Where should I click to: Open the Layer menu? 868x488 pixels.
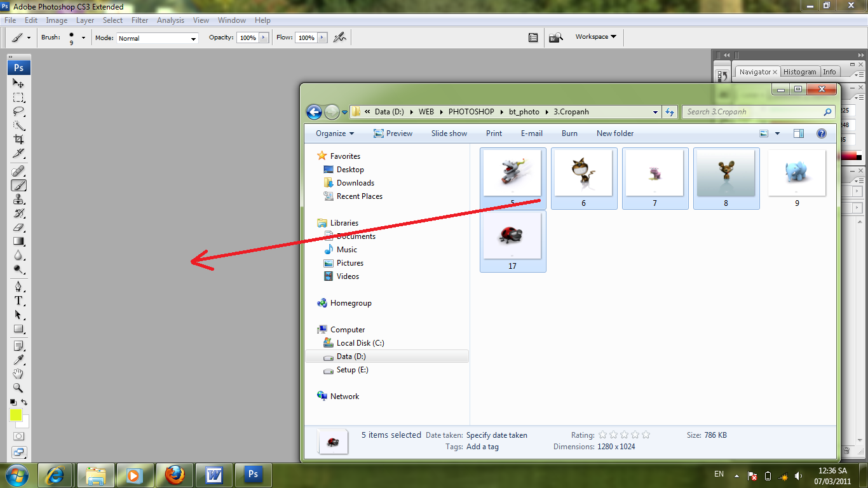click(x=85, y=20)
